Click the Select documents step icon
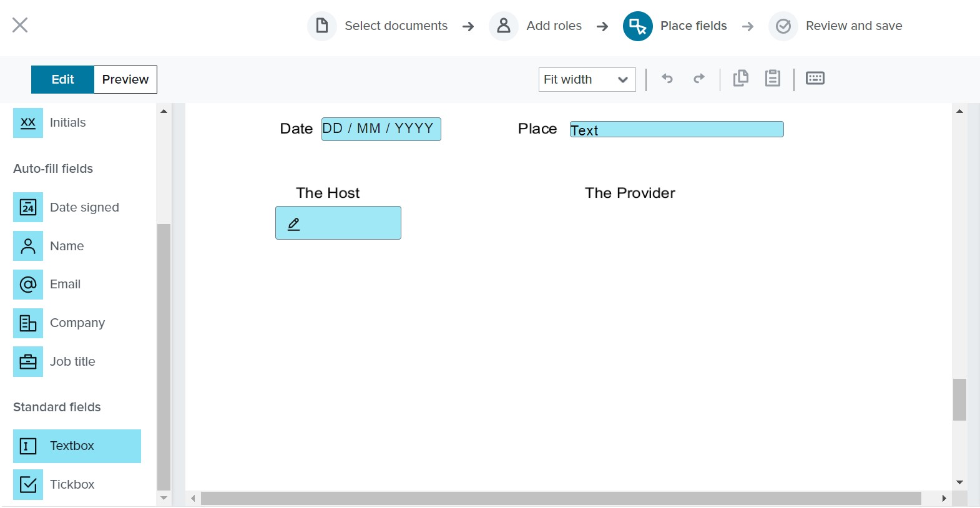This screenshot has width=980, height=508. pos(322,26)
